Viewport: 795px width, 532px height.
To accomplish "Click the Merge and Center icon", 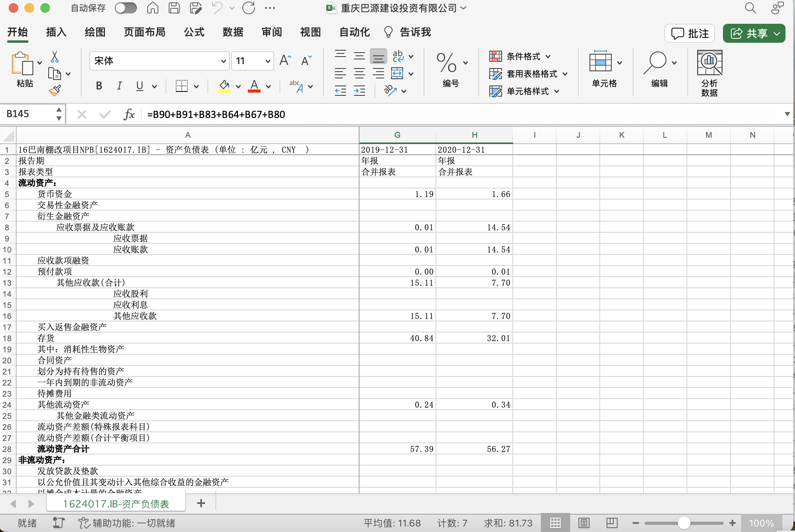I will [397, 74].
